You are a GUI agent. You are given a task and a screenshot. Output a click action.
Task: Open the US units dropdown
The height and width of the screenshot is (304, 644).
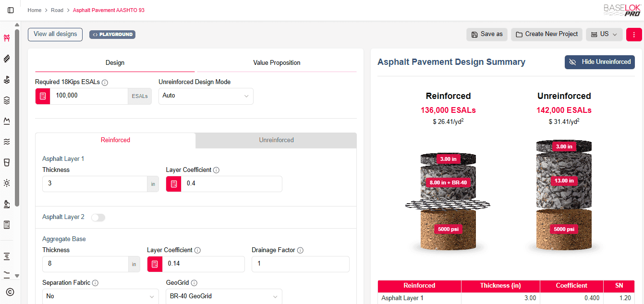(604, 34)
